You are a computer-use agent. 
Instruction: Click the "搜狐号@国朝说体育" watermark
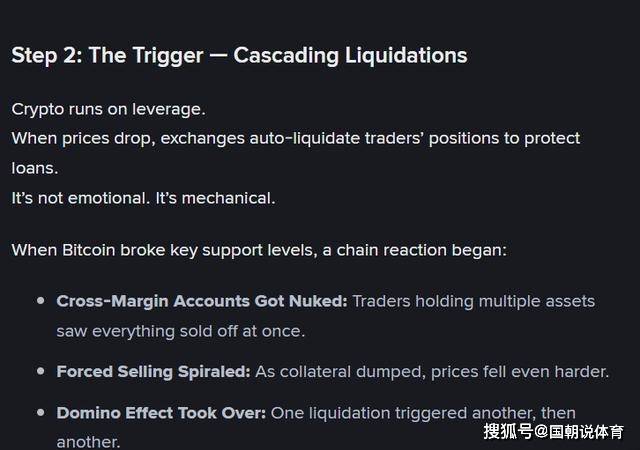click(553, 432)
